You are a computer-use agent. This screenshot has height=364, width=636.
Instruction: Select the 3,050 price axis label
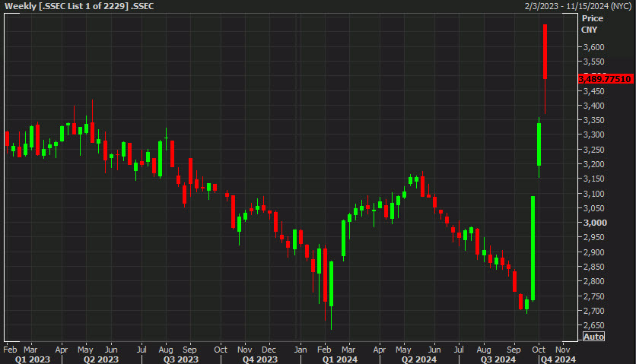tap(594, 208)
